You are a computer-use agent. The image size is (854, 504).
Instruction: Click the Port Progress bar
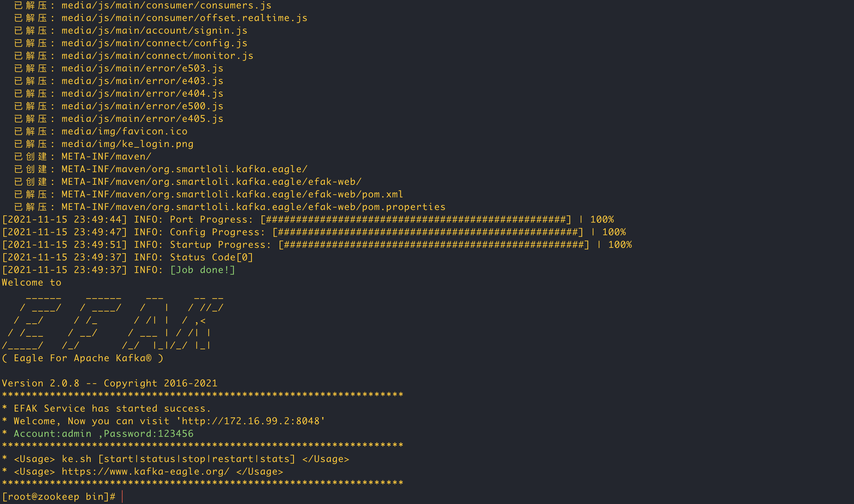click(x=416, y=220)
